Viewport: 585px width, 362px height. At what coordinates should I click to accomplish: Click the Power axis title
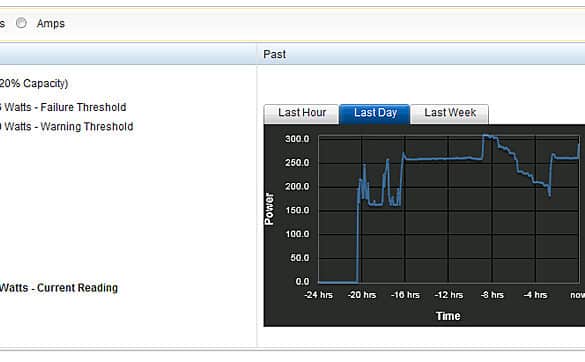click(x=269, y=209)
